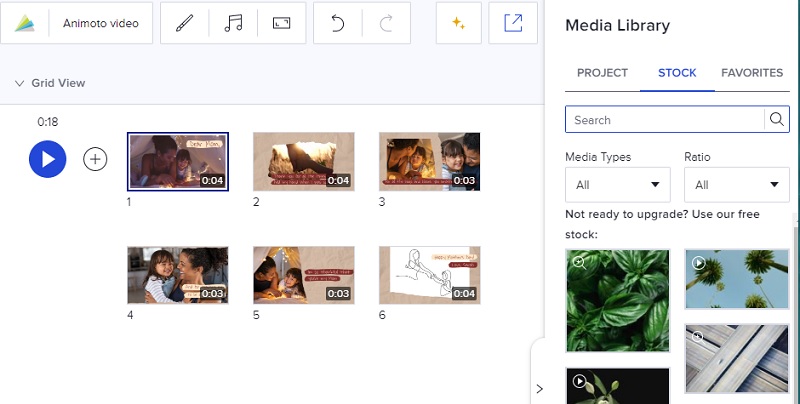
Task: Collapse the Media Library side panel arrow
Action: 539,388
